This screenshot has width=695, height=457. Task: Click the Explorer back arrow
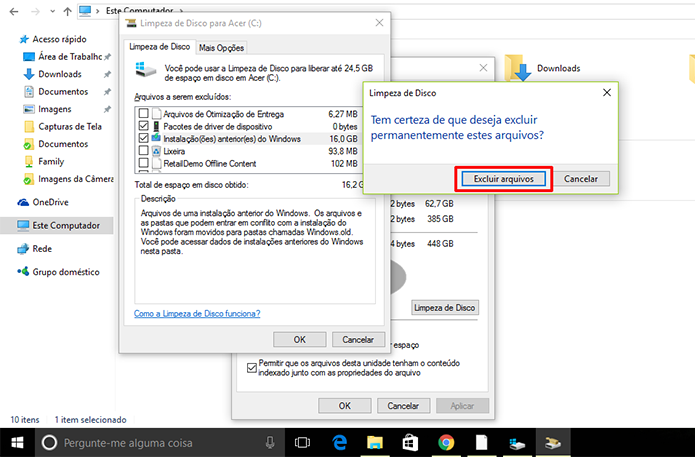coord(14,11)
